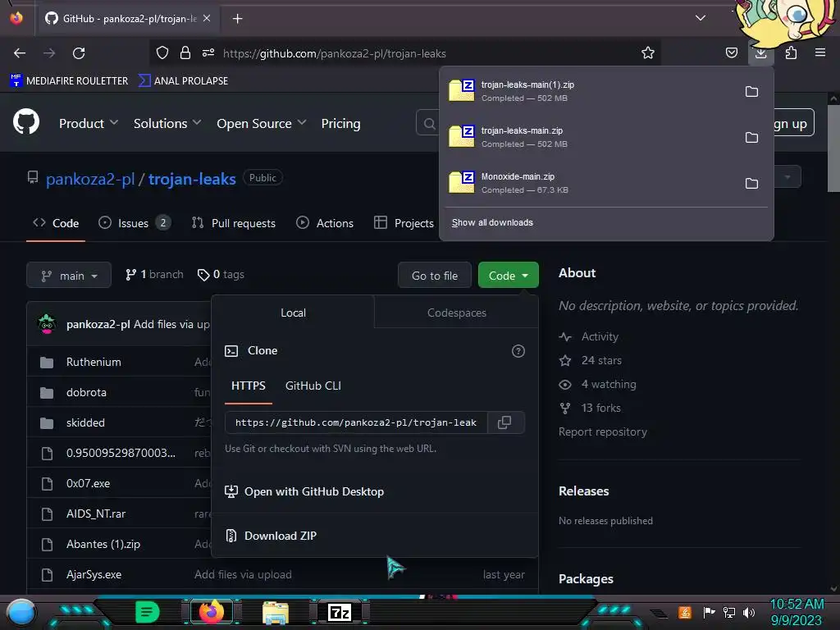
Task: Open the volume speaker tray icon
Action: pyautogui.click(x=748, y=612)
